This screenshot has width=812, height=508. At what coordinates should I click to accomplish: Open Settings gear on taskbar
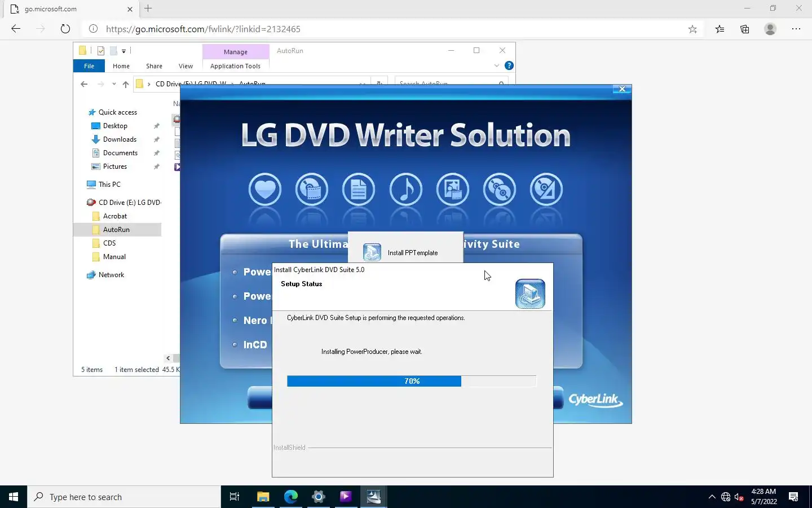click(318, 497)
